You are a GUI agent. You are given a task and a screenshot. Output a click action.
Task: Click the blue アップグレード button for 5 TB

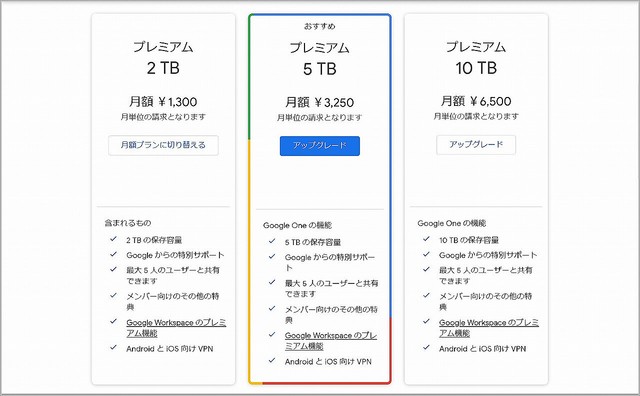coord(320,146)
